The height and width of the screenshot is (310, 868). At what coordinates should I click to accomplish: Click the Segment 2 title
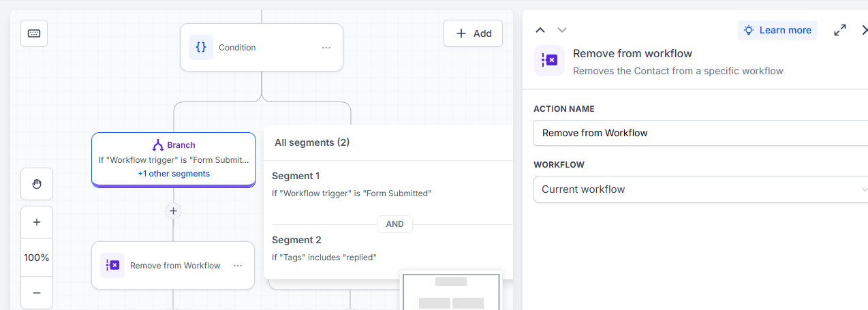click(296, 240)
